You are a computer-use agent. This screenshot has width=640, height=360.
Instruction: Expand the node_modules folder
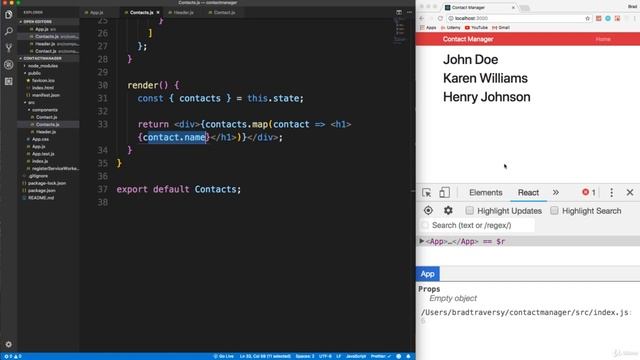[x=43, y=66]
